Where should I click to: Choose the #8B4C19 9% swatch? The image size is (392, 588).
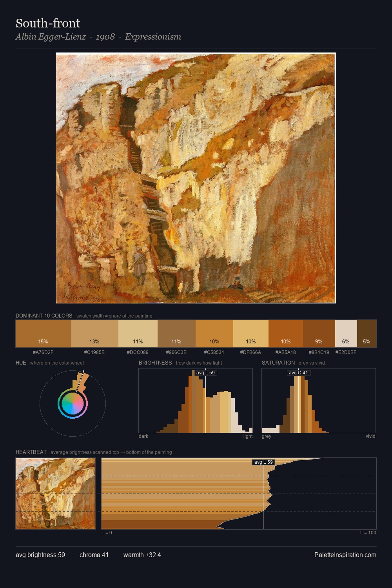[x=319, y=334]
